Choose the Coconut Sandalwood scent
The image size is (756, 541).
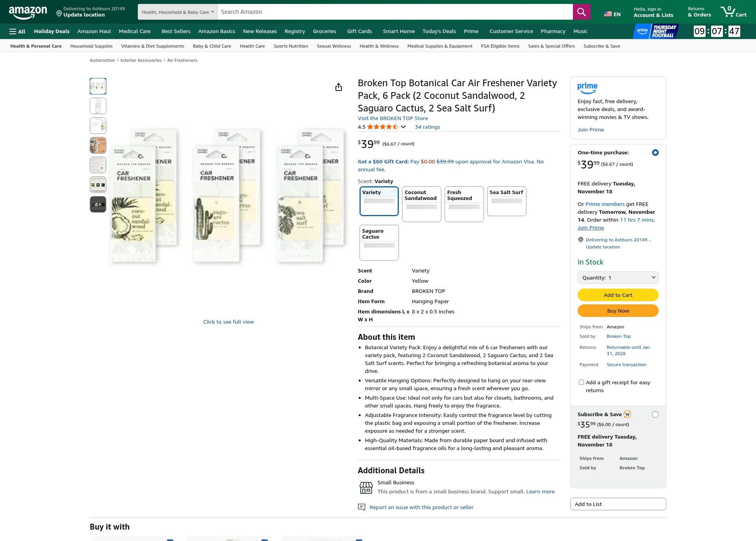[x=422, y=204]
